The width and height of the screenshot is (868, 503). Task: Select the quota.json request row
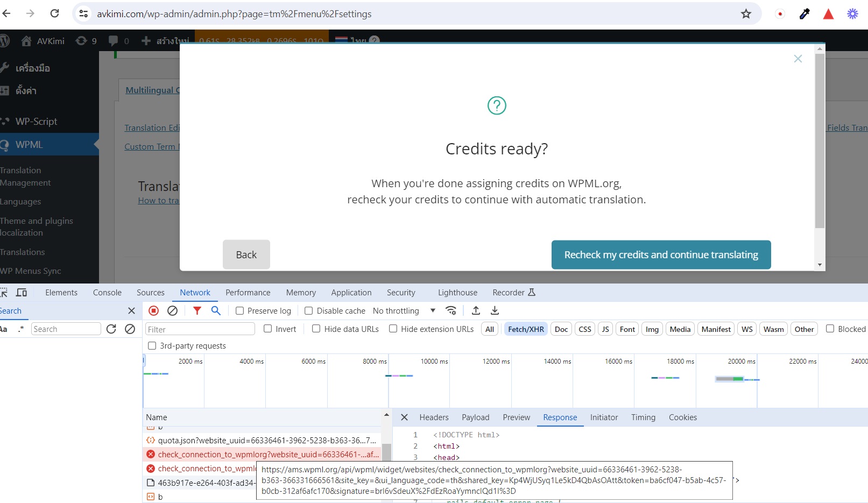point(262,441)
